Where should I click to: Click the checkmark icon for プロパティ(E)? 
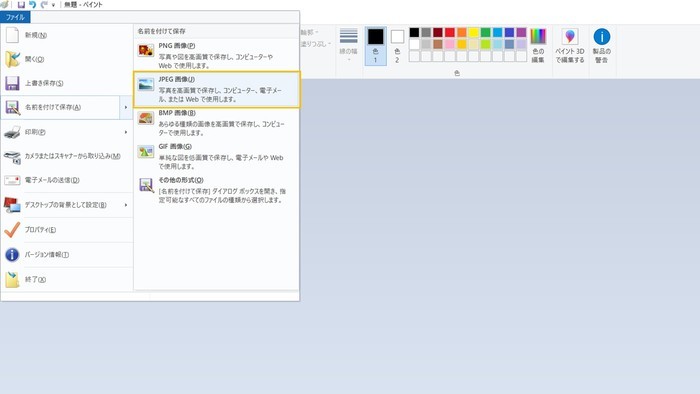pyautogui.click(x=12, y=230)
